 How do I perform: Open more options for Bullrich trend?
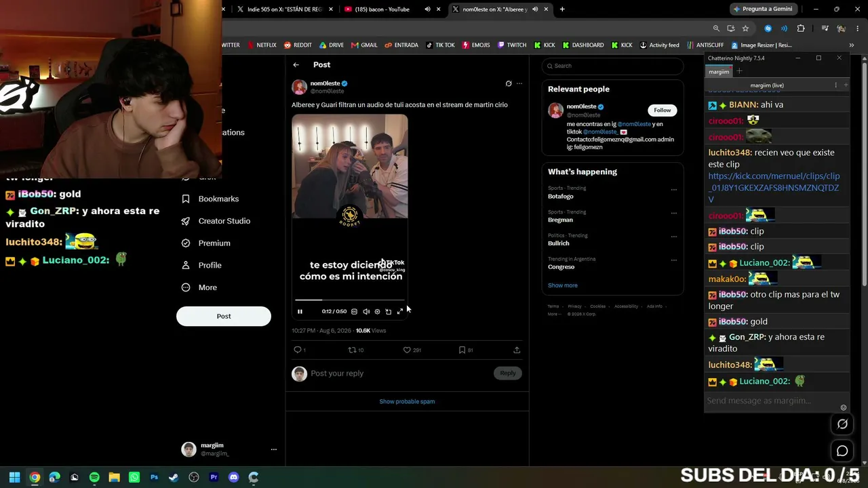[673, 237]
